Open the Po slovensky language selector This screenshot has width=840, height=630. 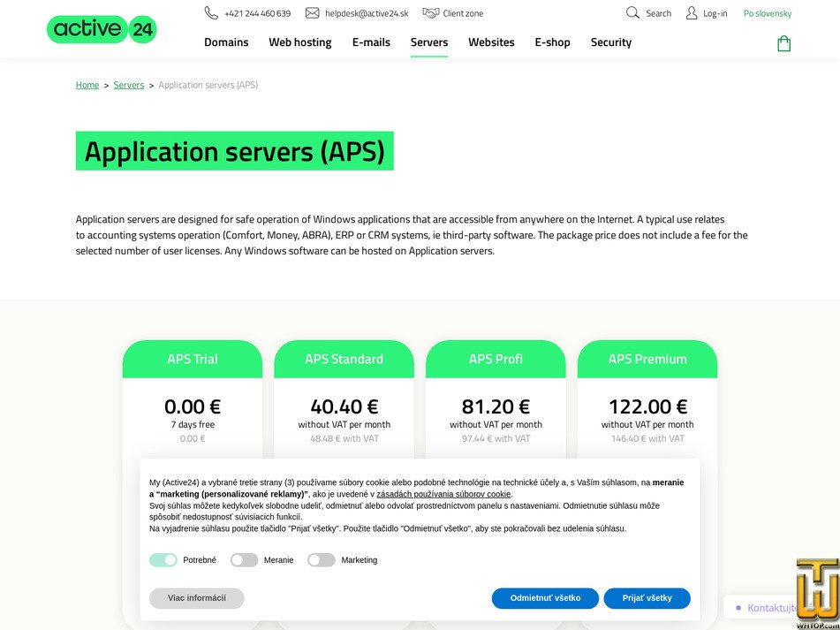767,13
